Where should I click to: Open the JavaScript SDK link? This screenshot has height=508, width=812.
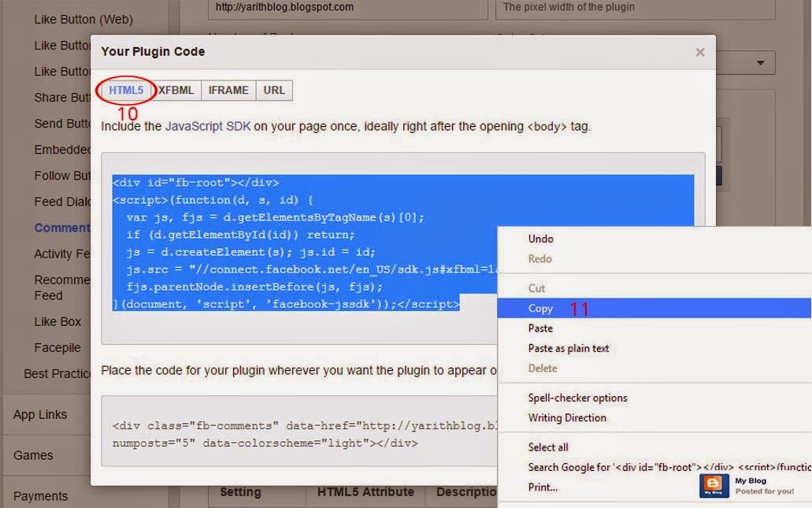208,126
